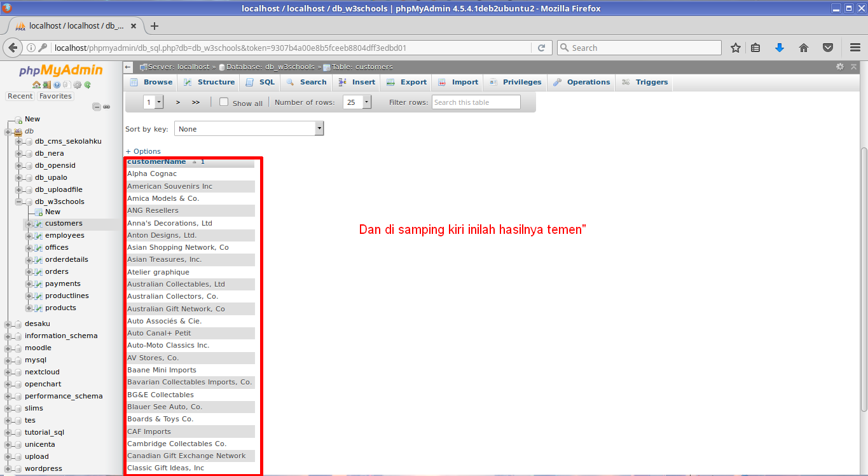
Task: Select the Log out door icon
Action: point(46,85)
